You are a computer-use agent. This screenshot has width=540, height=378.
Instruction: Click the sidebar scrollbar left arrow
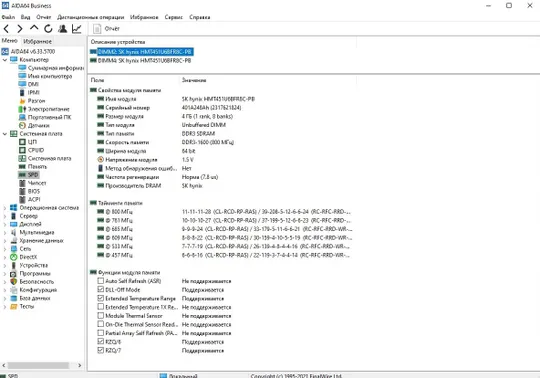point(4,365)
